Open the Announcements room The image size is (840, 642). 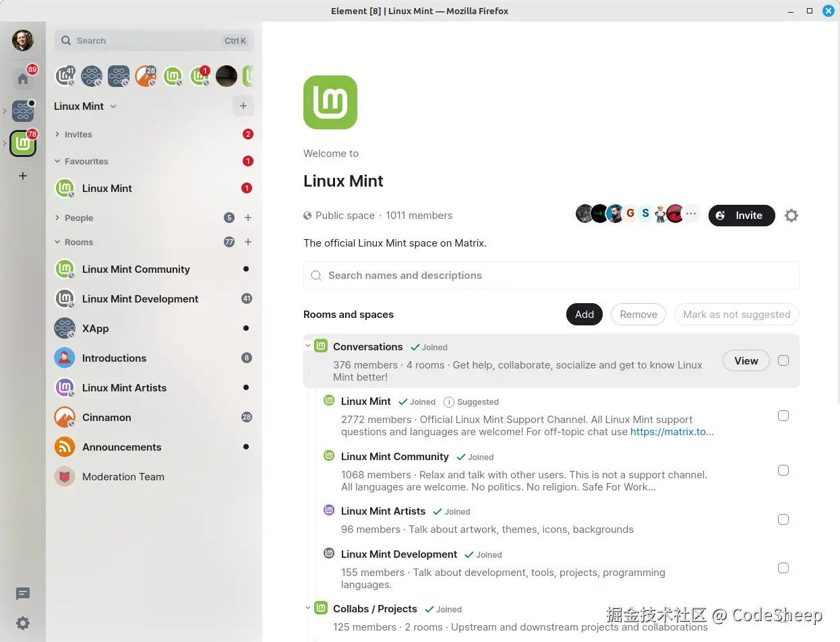(154, 447)
